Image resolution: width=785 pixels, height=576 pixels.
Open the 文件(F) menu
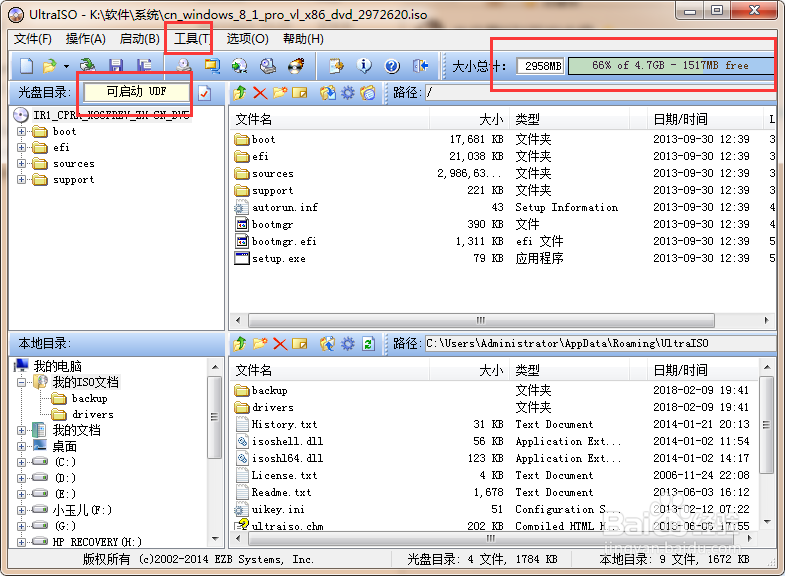(x=33, y=39)
